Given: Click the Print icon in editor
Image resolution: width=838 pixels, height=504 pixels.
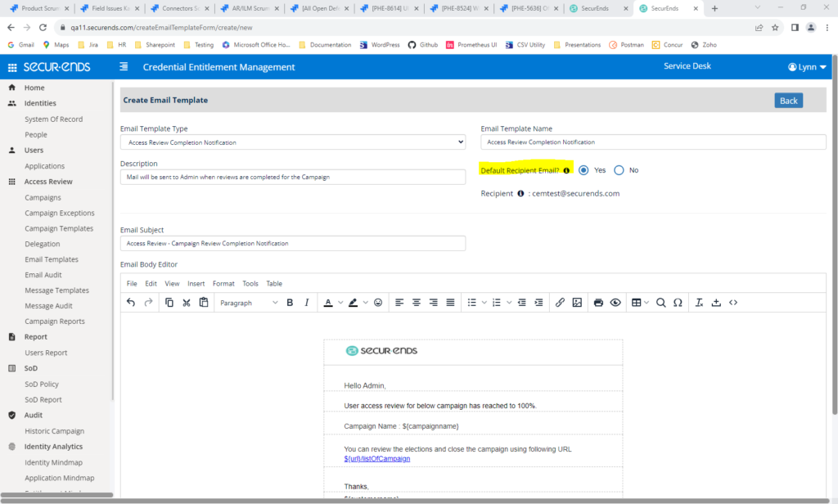Looking at the screenshot, I should pos(598,303).
